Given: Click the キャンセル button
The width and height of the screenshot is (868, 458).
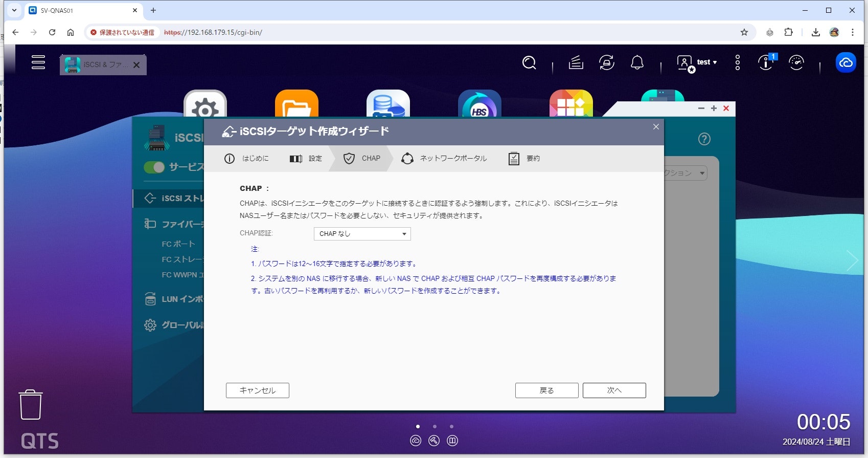Looking at the screenshot, I should pyautogui.click(x=258, y=390).
